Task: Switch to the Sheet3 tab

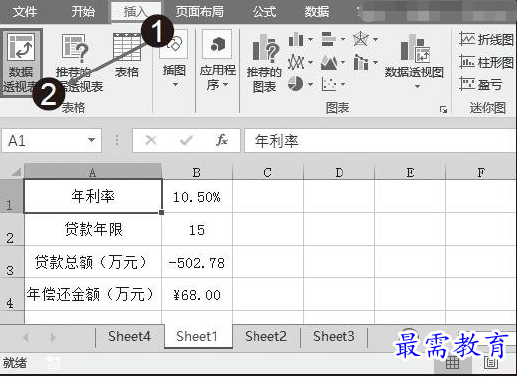Action: (334, 336)
